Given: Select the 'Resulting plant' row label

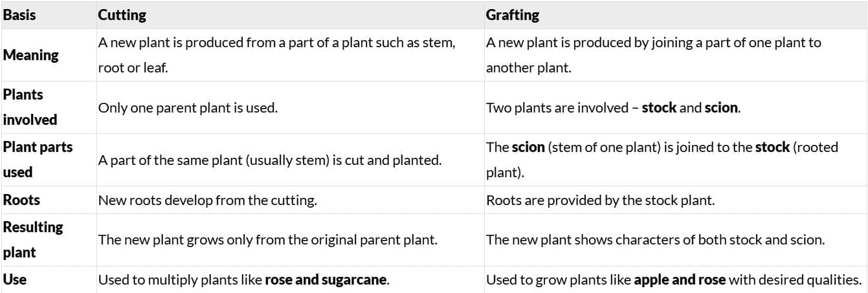Looking at the screenshot, I should [33, 239].
